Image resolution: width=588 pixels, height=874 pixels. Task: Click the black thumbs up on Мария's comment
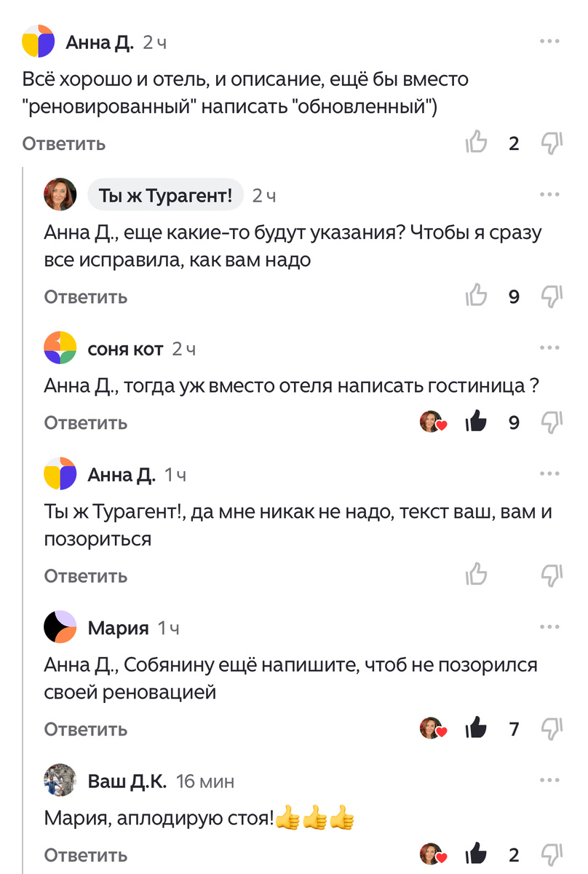pyautogui.click(x=477, y=727)
